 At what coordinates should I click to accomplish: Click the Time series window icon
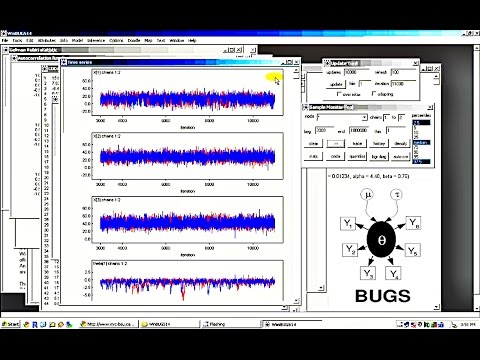(64, 62)
